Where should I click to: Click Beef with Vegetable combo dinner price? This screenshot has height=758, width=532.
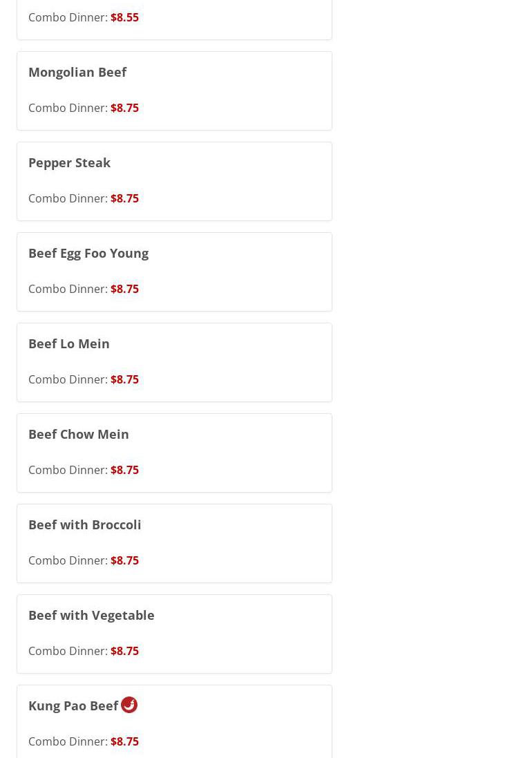[x=124, y=651]
